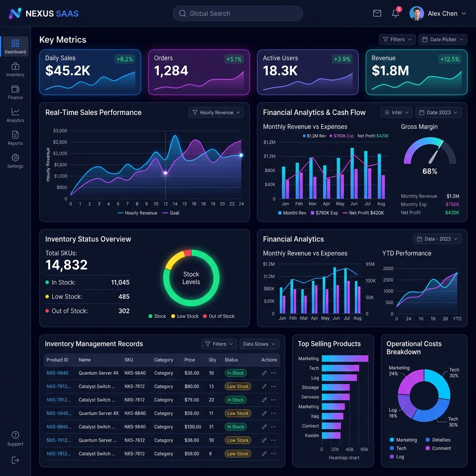Open Filters in Inventory Management Records

tap(219, 344)
